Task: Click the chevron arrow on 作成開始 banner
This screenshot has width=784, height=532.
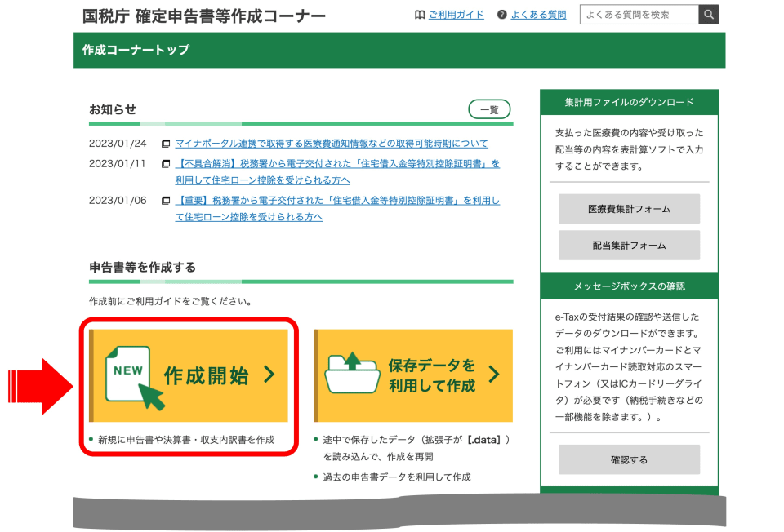Action: tap(269, 375)
